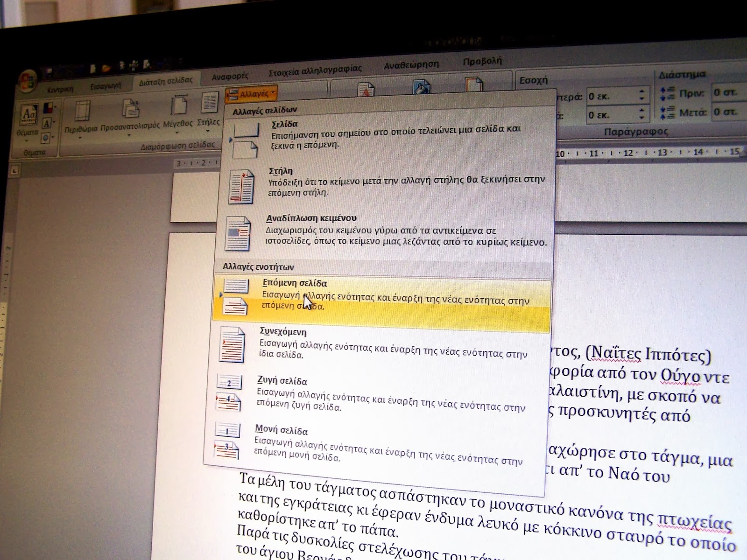Click the watermark icon above the menu
The width and height of the screenshot is (747, 560).
[366, 89]
